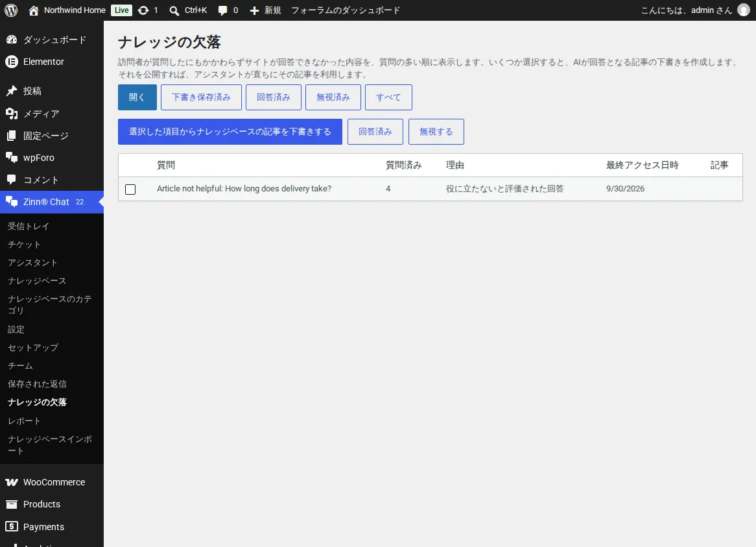756x547 pixels.
Task: Click the Elementor sidebar icon
Action: point(12,62)
